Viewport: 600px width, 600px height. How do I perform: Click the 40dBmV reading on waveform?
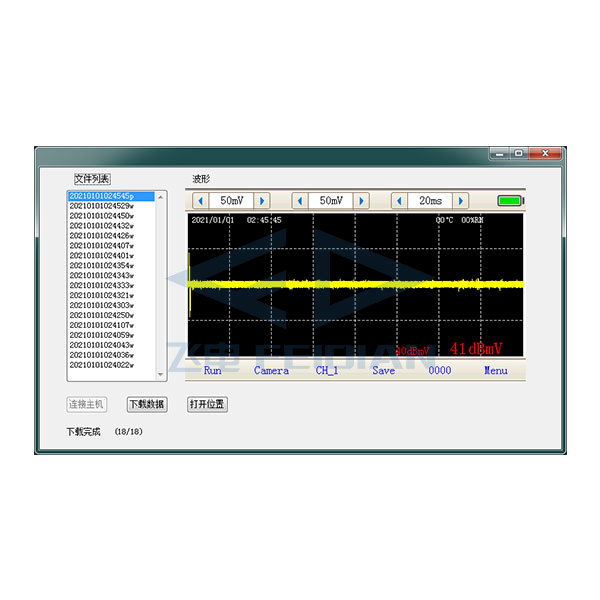tap(412, 351)
